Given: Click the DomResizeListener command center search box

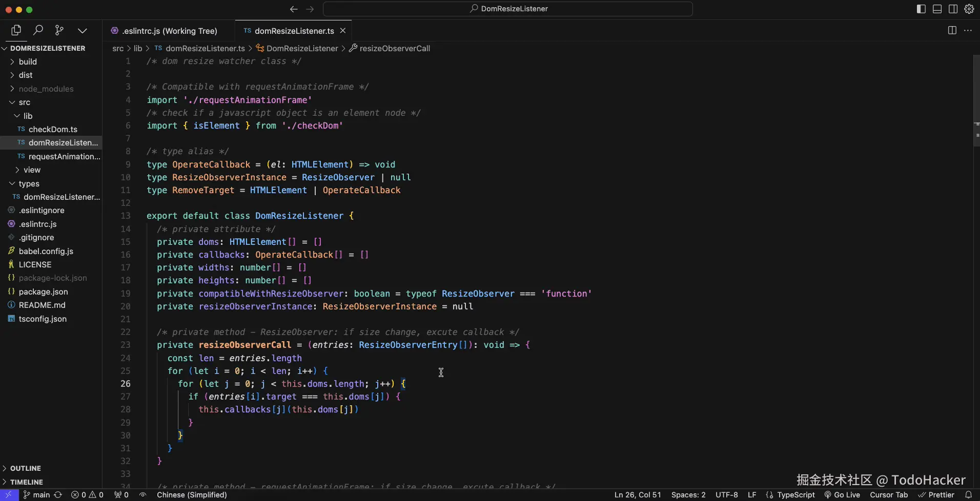Looking at the screenshot, I should coord(508,9).
